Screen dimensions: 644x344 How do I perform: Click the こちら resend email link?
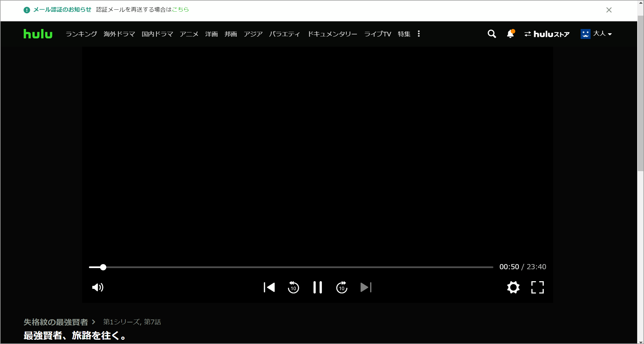180,10
